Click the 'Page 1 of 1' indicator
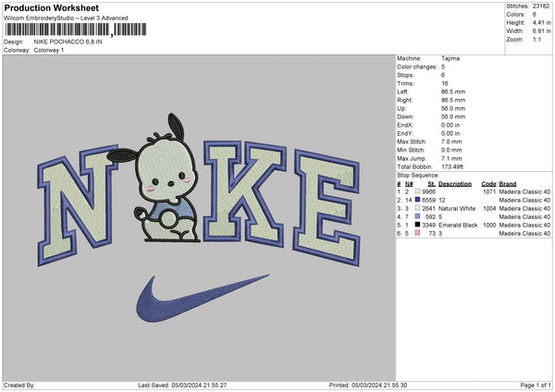 pyautogui.click(x=536, y=385)
